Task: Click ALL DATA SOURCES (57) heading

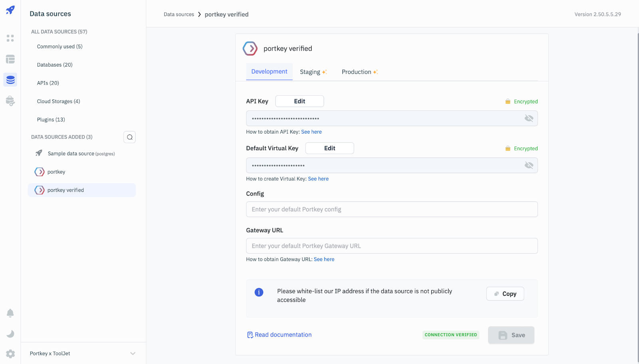Action: point(59,32)
